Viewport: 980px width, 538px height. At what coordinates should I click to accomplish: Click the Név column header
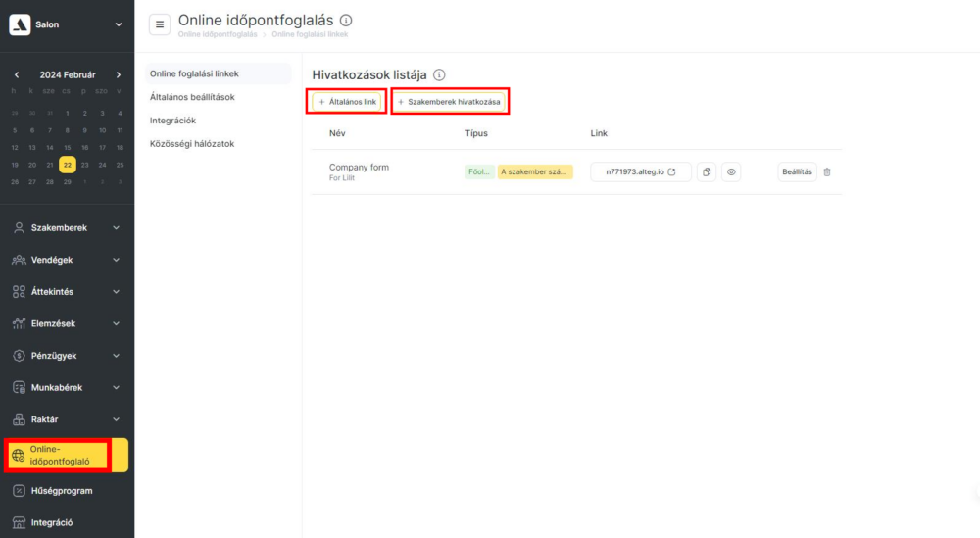coord(337,133)
